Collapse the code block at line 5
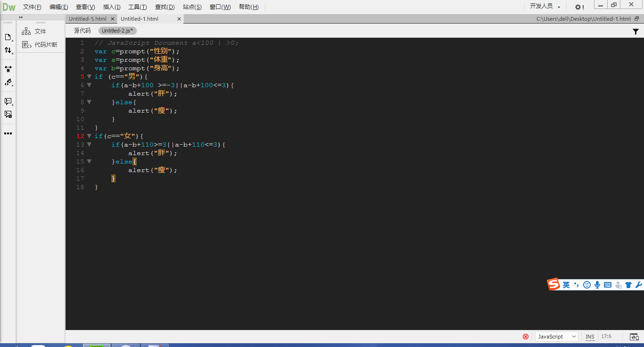Viewport: 644px width, 347px height. (89, 77)
